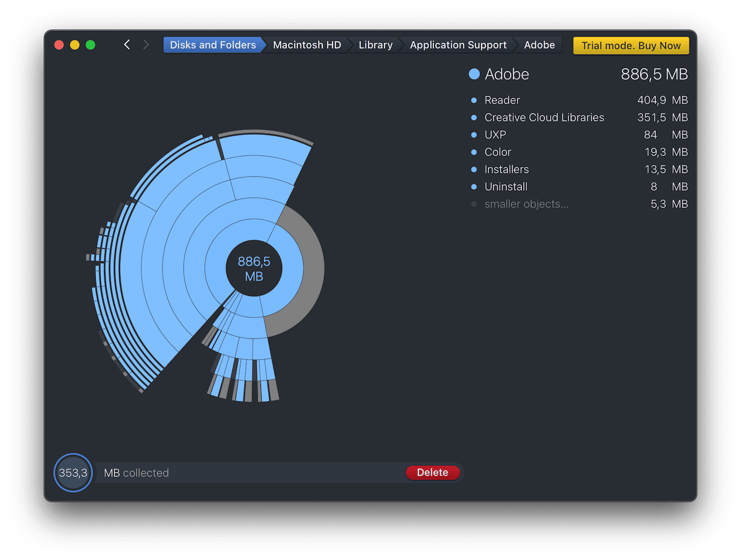Click the gray dot next to smaller objects
Viewport: 741px width, 560px height.
(x=474, y=204)
